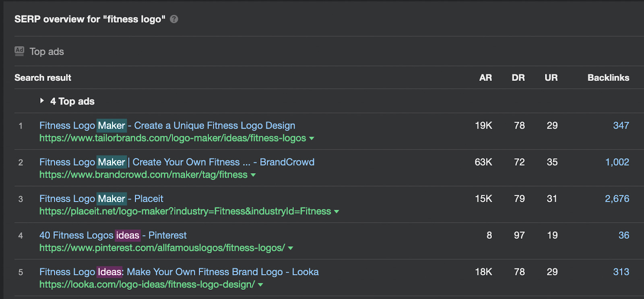This screenshot has width=644, height=299.
Task: Click the Backlinks column header
Action: tap(608, 78)
